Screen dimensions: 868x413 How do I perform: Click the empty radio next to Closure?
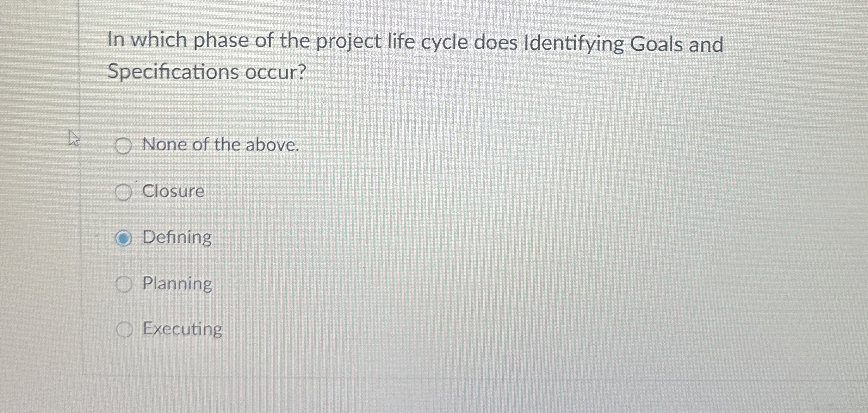click(124, 192)
